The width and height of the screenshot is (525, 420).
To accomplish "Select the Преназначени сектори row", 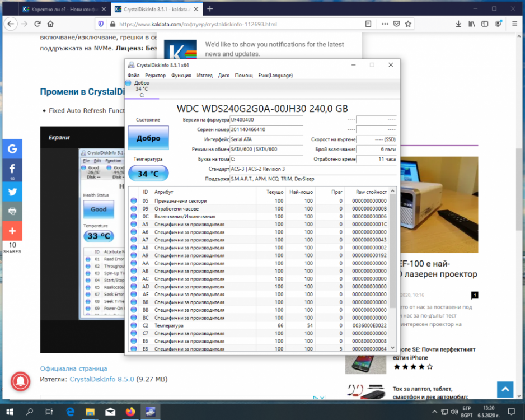I will click(259, 200).
